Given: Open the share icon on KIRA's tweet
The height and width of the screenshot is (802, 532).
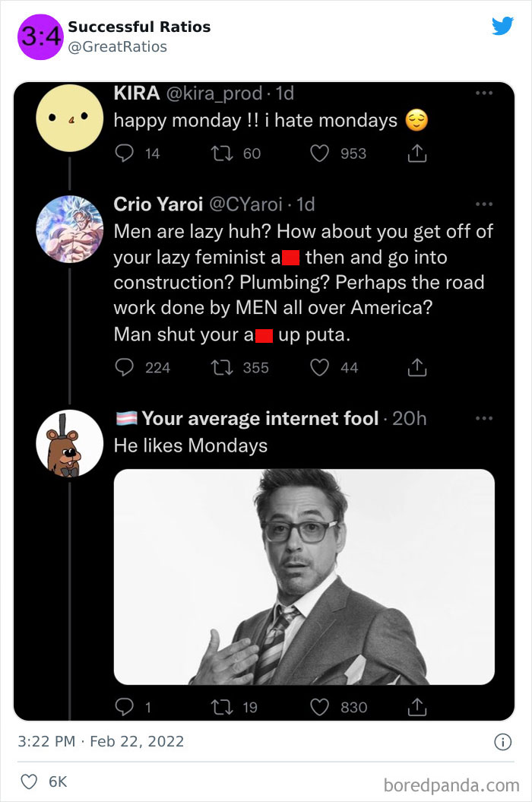Looking at the screenshot, I should point(416,154).
